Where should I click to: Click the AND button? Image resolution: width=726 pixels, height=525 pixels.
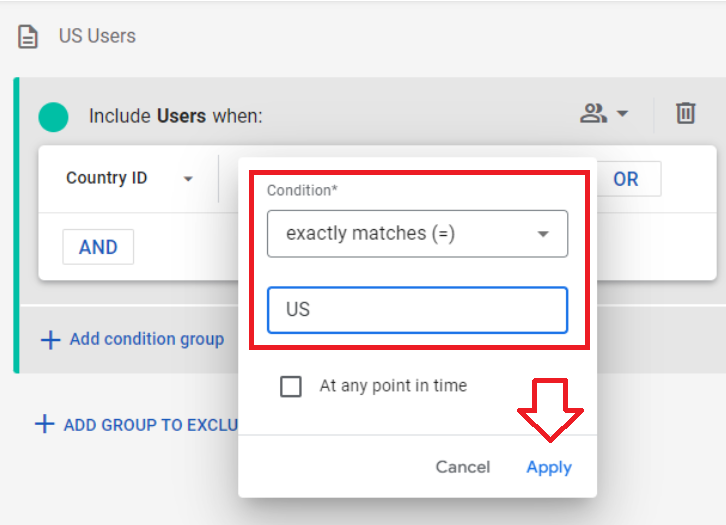click(98, 247)
